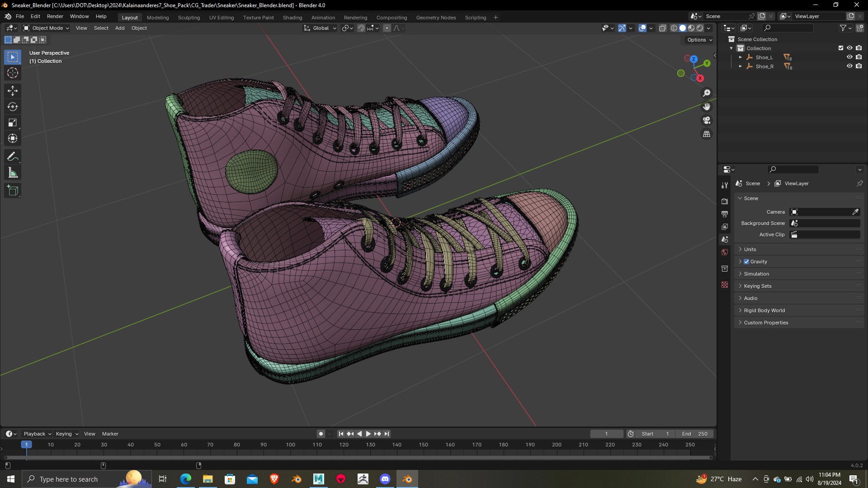Open Discord from the Windows taskbar
Screen dimensions: 868x488
coord(385,479)
